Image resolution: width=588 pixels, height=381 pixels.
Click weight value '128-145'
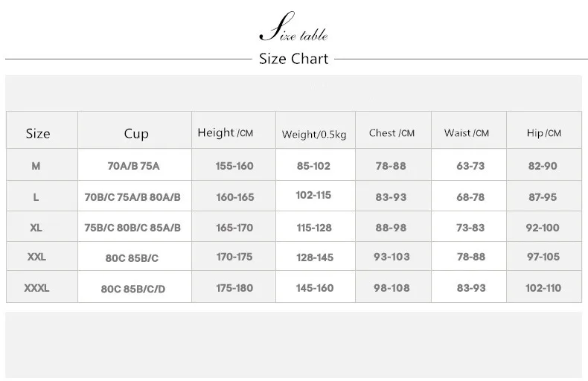315,257
